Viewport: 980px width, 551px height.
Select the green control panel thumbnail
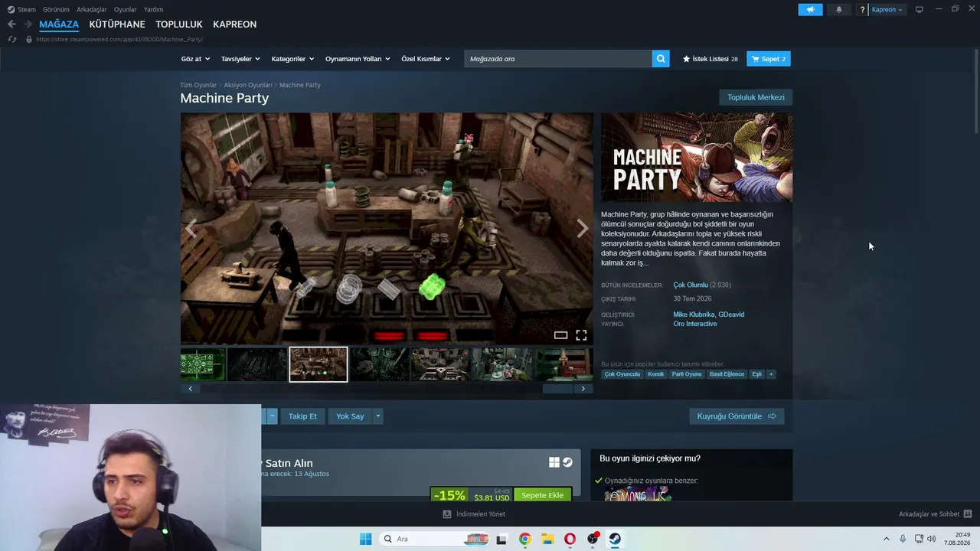(x=203, y=364)
